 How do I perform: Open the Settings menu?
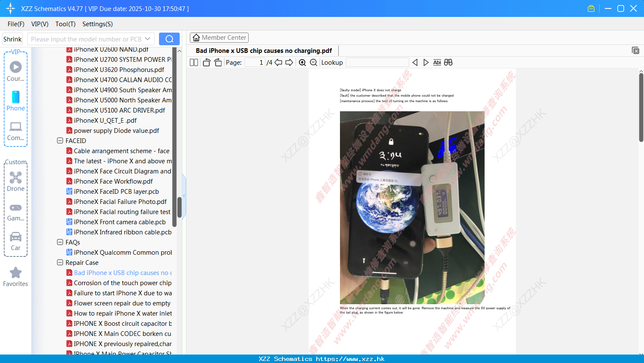point(98,24)
